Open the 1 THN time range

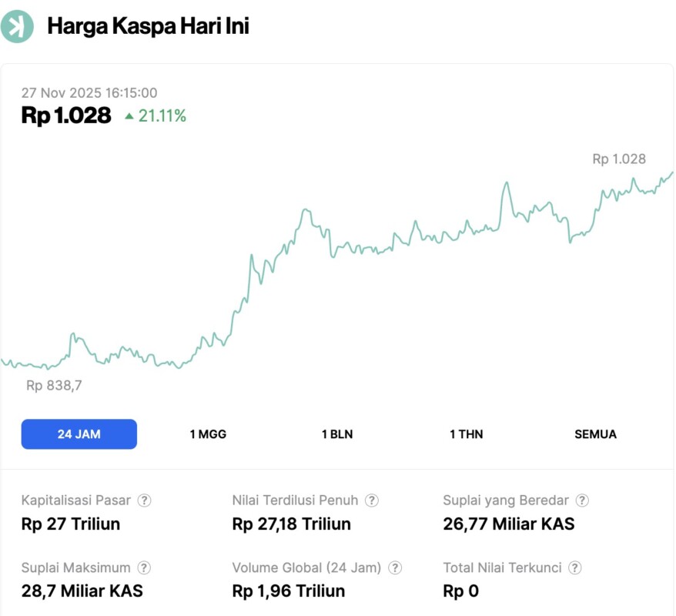pos(467,434)
